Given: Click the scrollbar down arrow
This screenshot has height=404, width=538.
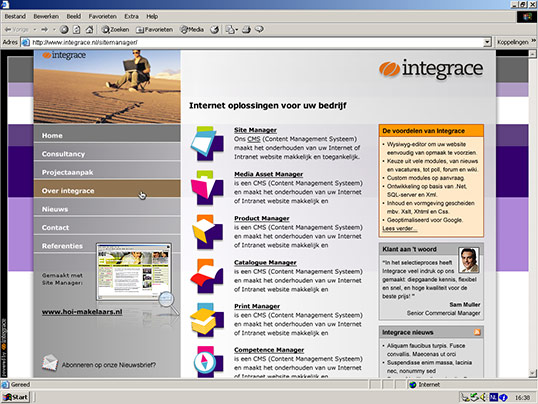Looking at the screenshot, I should [x=532, y=373].
